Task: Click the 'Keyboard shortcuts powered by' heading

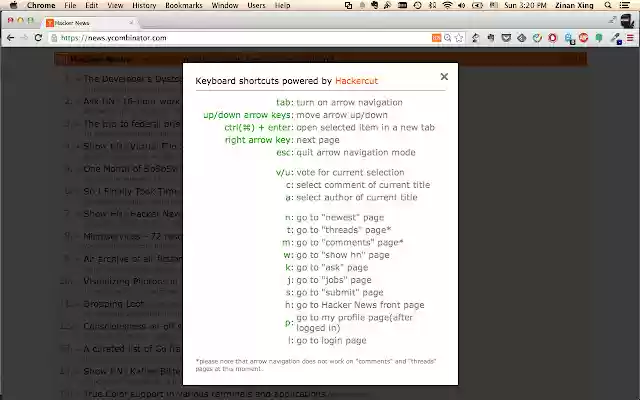Action: [x=264, y=81]
